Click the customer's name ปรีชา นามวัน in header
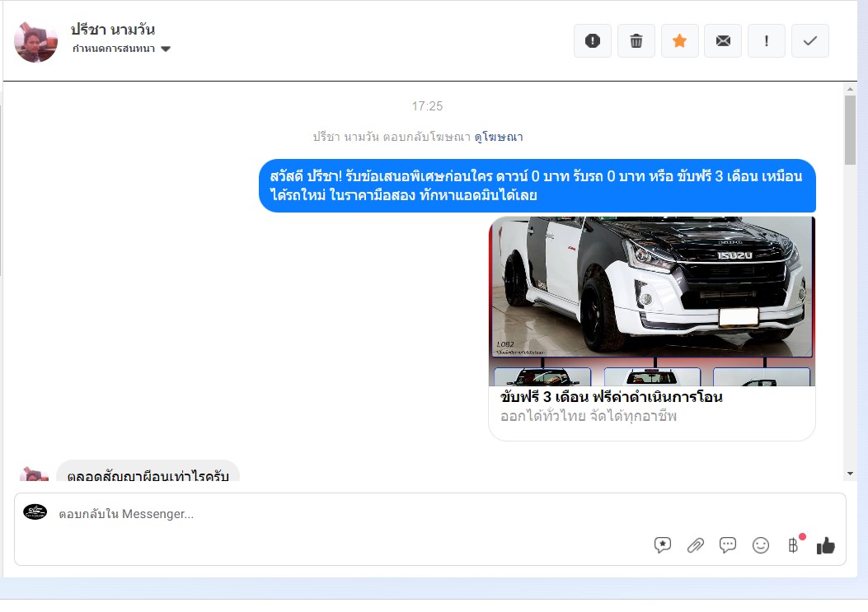Screen dimensions: 868x612 (x=113, y=30)
